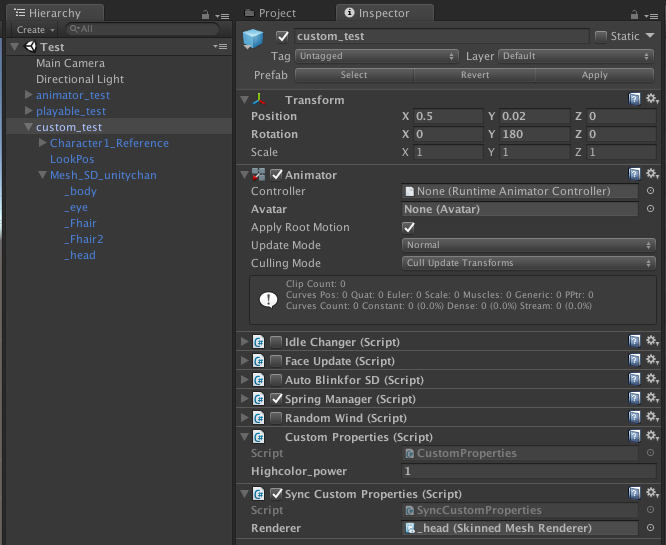Open Spring Manager help icon
This screenshot has height=545, width=666.
(634, 398)
